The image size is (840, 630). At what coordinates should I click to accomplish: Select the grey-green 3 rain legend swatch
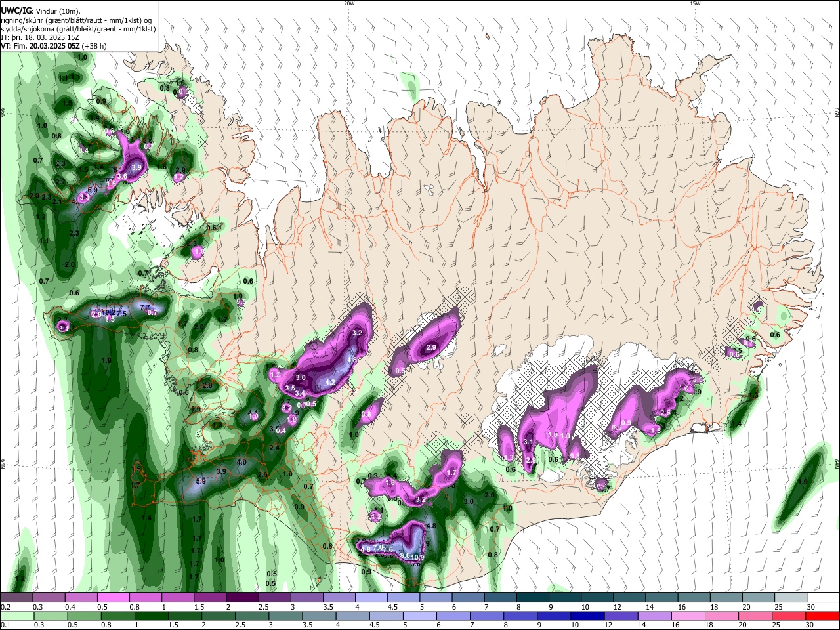(x=285, y=616)
